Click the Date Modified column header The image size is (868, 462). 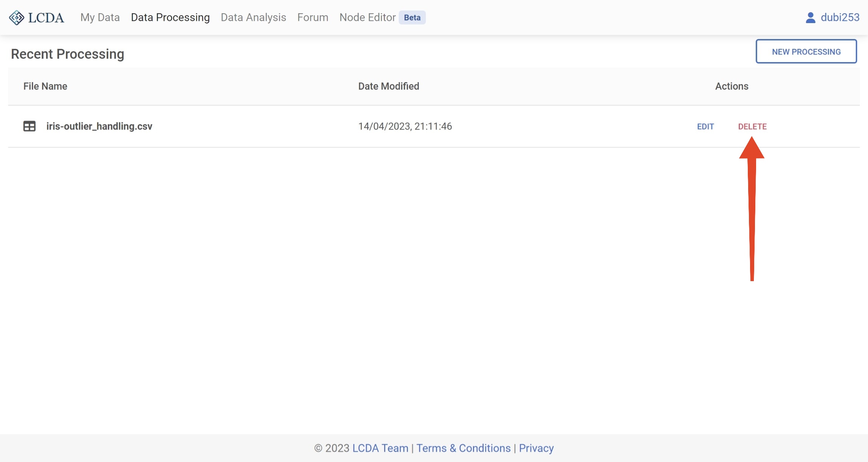[x=388, y=86]
